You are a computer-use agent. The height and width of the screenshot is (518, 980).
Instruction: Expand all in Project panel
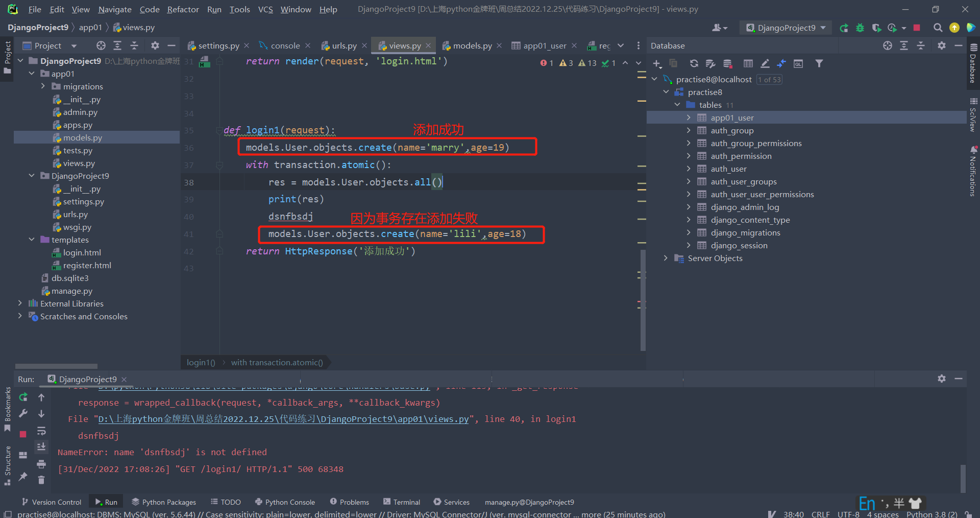point(117,45)
